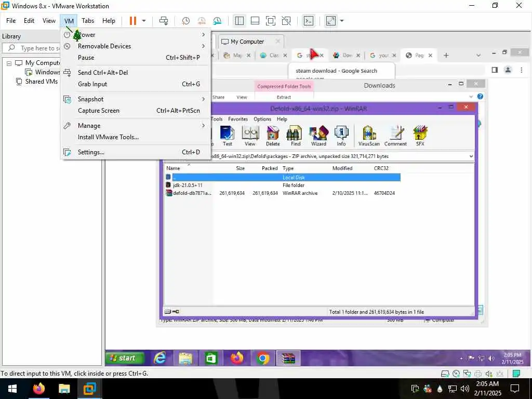This screenshot has width=532, height=399.
Task: Select Capture Screen menu entry
Action: [x=136, y=111]
